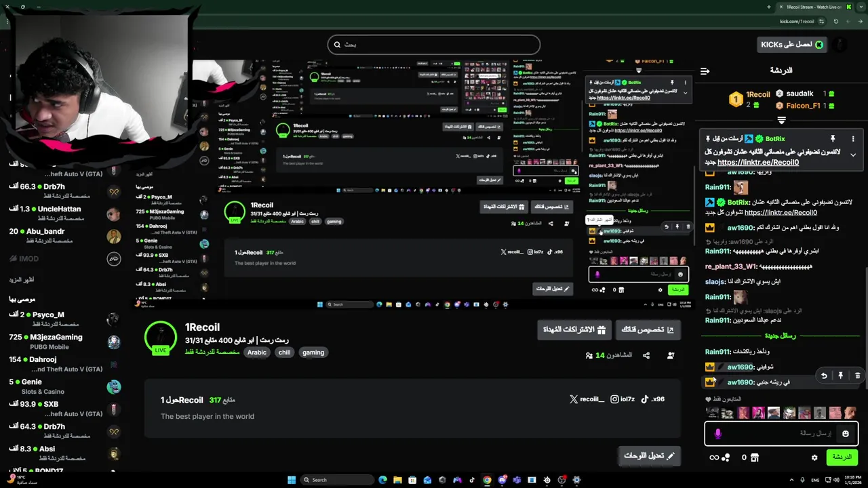Reload the page in the browser

[835, 21]
